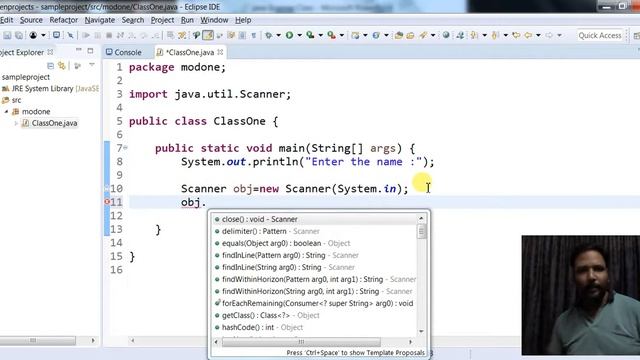Click the Save toolbar icon
The image size is (640, 360).
[x=7, y=36]
